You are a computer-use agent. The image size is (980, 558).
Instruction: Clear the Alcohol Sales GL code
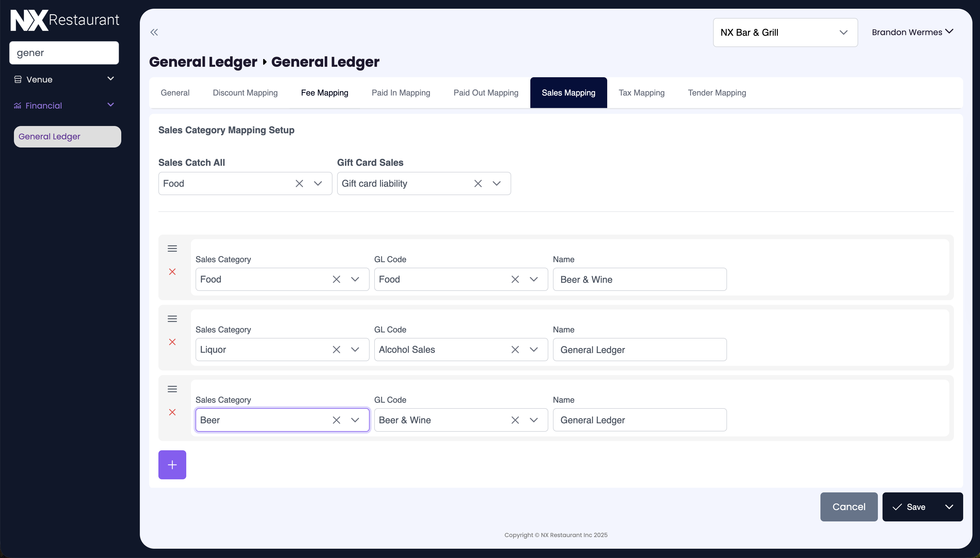tap(515, 350)
